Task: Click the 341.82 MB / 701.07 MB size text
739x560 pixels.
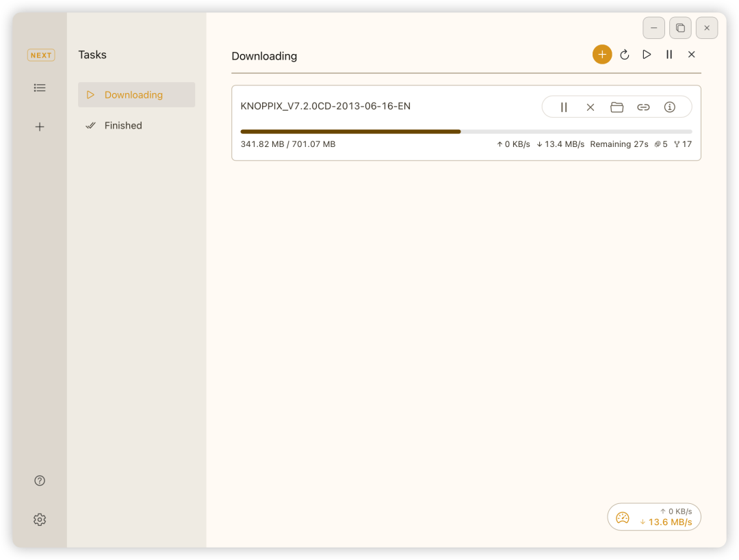Action: coord(288,144)
